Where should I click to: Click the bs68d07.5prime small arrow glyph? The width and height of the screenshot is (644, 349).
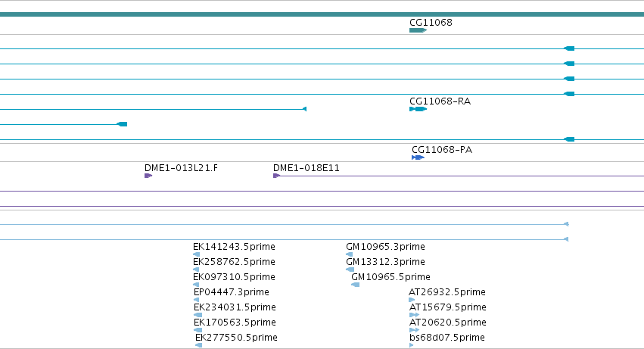[412, 345]
